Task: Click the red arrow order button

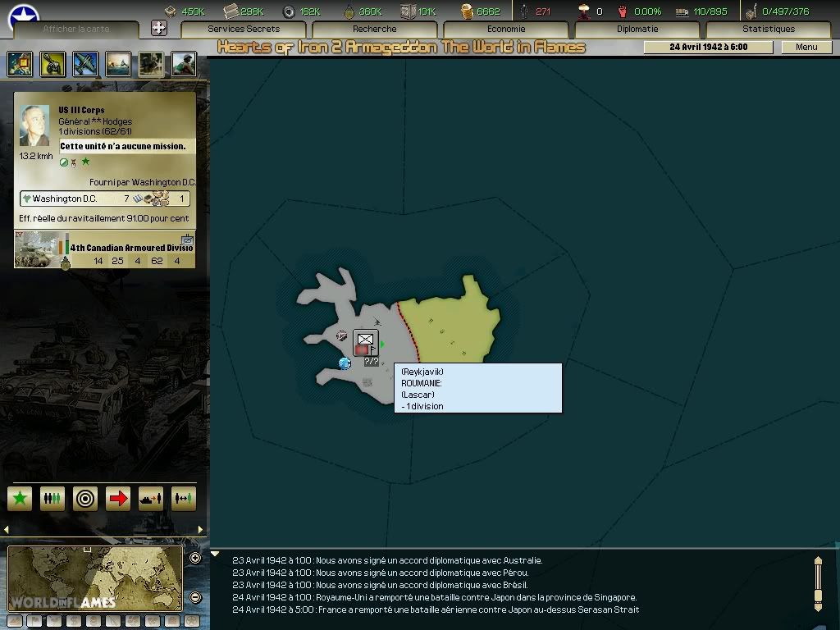Action: point(118,499)
